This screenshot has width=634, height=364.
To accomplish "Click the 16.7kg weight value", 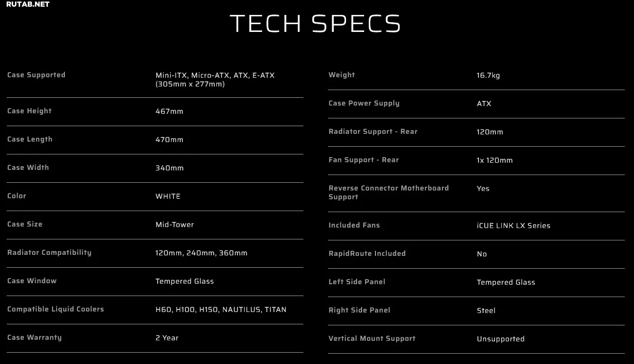I will click(488, 75).
